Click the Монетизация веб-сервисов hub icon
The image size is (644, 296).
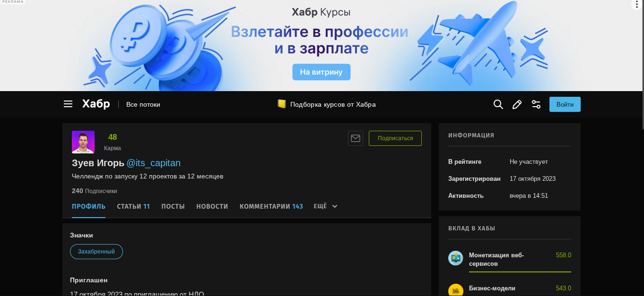coord(455,258)
